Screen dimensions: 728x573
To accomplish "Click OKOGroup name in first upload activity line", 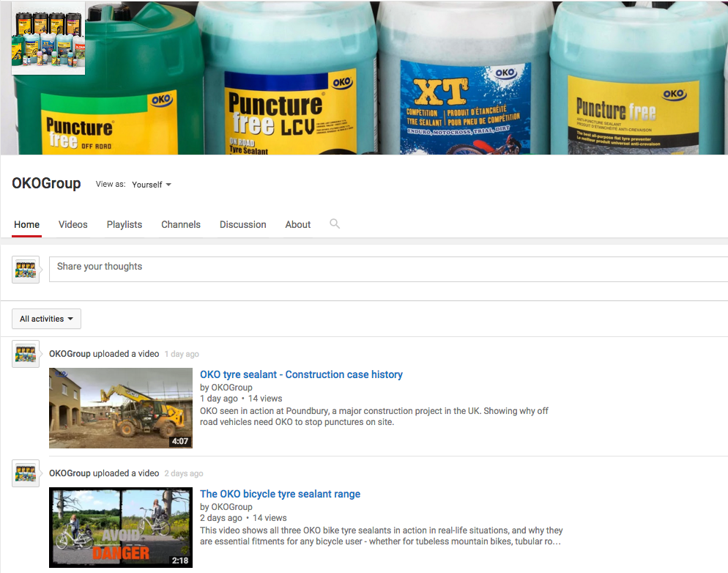I will click(70, 354).
